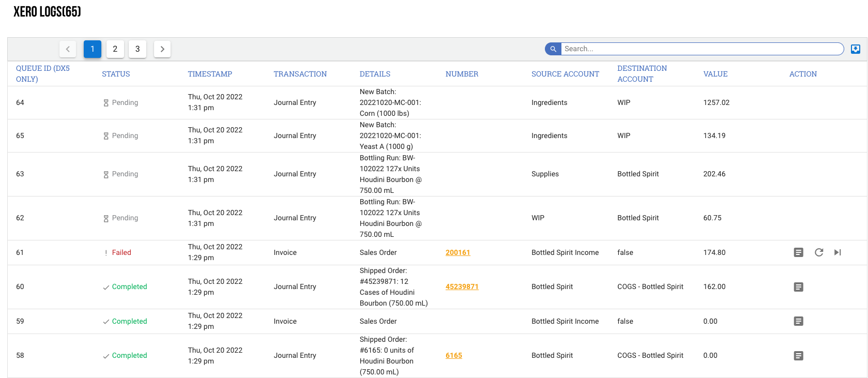This screenshot has width=868, height=378.
Task: Go to next page arrow
Action: tap(162, 49)
